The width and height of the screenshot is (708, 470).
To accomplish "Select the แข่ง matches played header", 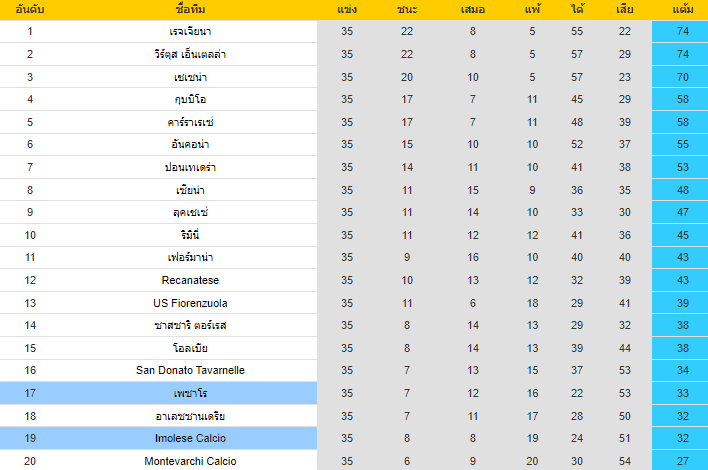I will pyautogui.click(x=347, y=10).
